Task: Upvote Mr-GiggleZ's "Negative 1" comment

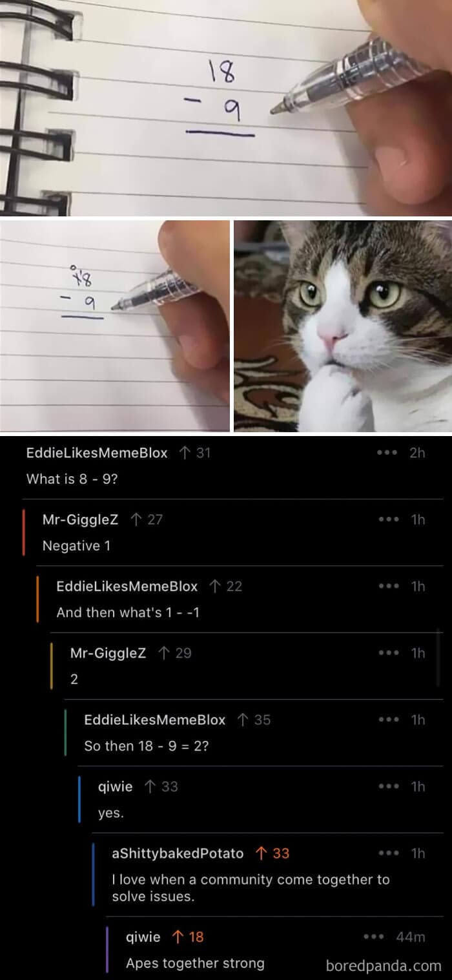Action: [x=136, y=519]
